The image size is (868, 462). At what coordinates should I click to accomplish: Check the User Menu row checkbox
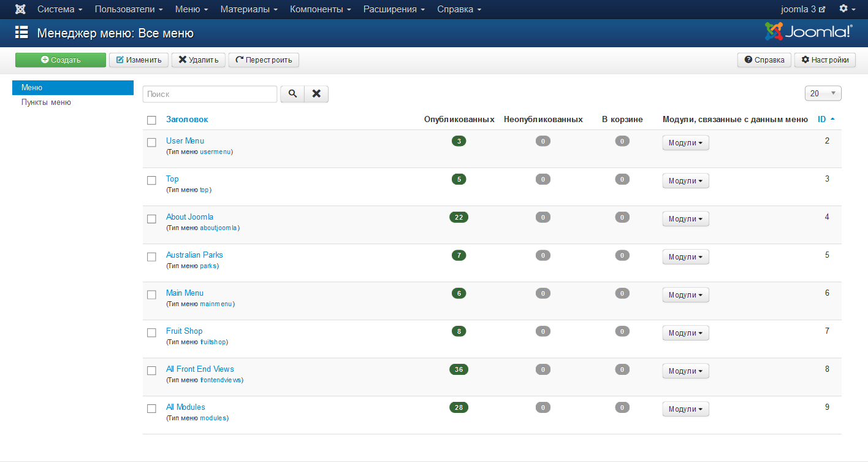[151, 142]
